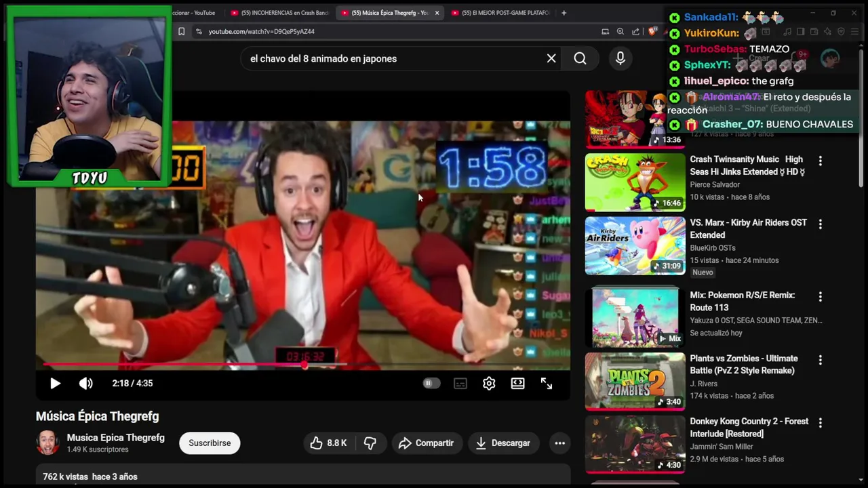Screen dimensions: 868x488
Task: Switch the player to theater mode
Action: tap(518, 384)
